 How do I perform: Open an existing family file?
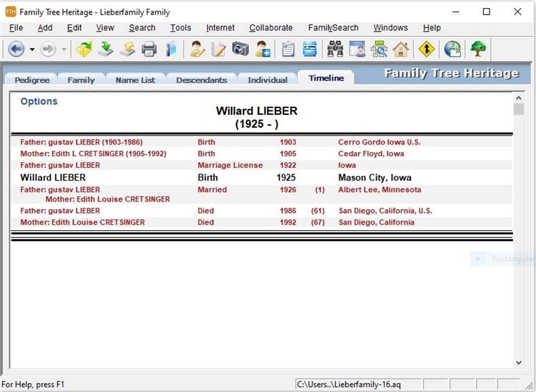coord(83,49)
